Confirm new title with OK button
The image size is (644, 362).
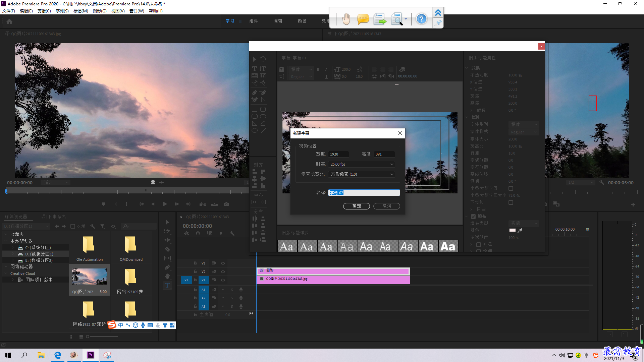tap(356, 206)
